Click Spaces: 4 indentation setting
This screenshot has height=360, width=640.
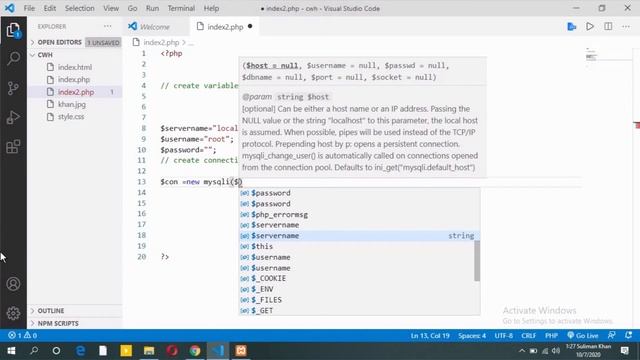coord(472,336)
